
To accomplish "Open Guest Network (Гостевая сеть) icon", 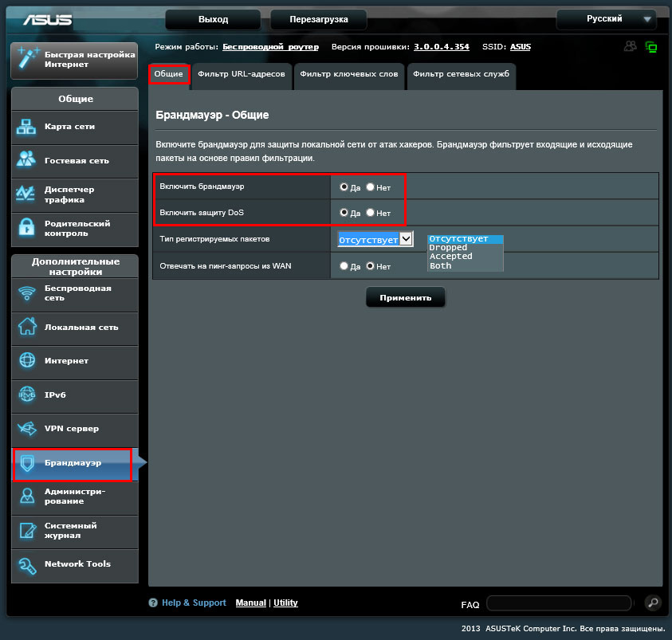I will (27, 160).
